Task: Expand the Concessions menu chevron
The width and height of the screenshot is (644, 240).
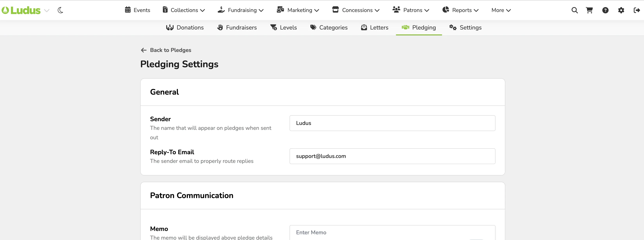Action: click(377, 10)
